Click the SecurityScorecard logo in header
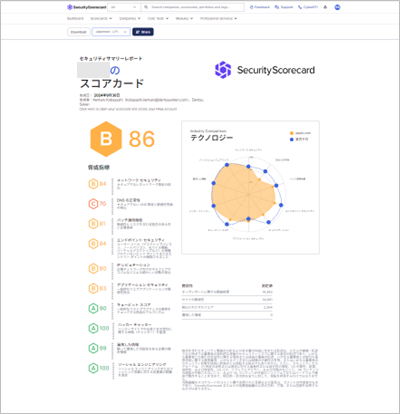Viewport: 400px width, 414px height. coord(87,7)
